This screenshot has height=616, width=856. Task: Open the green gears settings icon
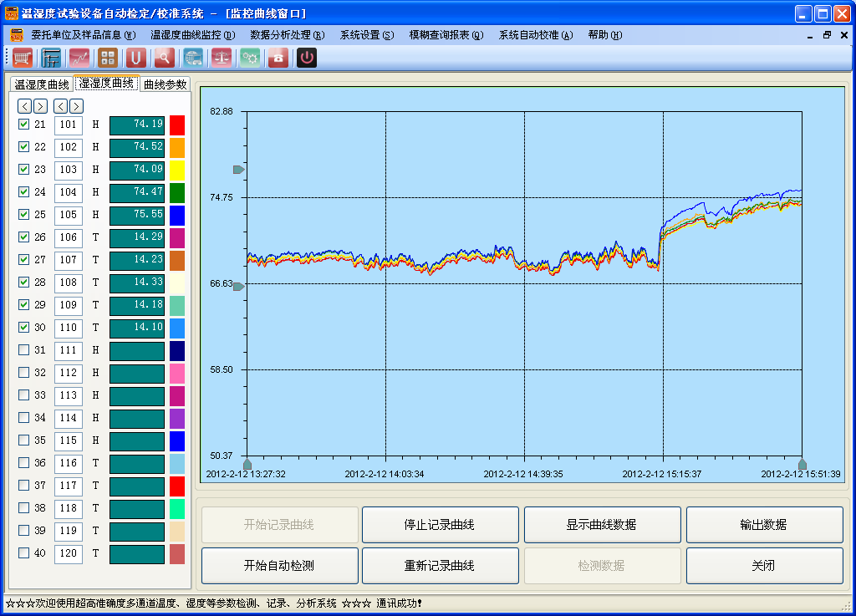click(250, 58)
